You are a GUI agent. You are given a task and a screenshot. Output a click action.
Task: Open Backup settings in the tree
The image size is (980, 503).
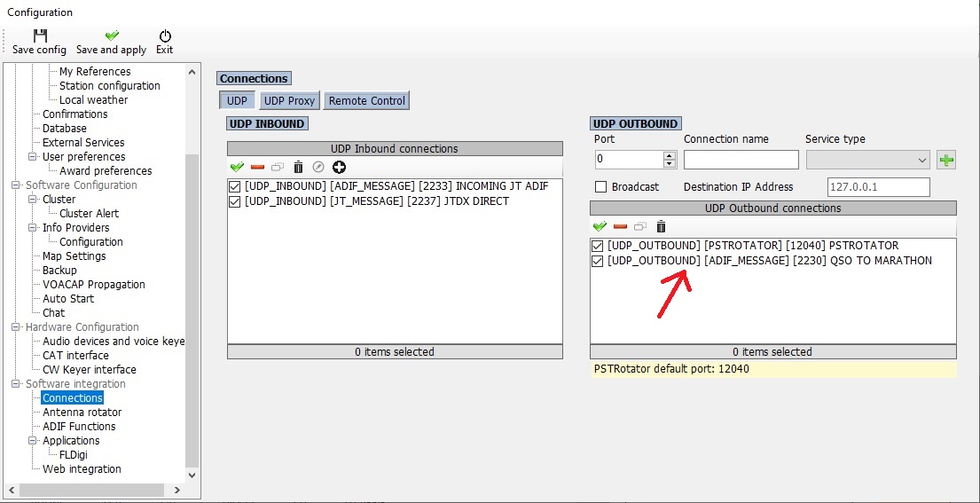click(59, 271)
